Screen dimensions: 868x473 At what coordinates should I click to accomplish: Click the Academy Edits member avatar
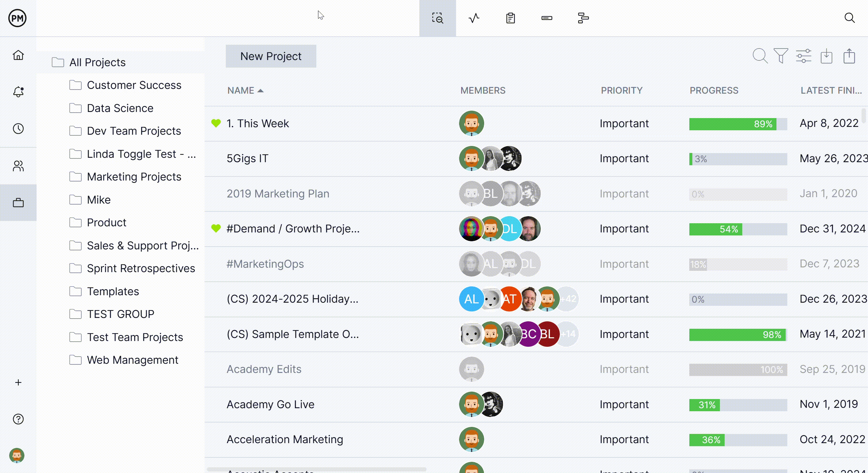(472, 369)
